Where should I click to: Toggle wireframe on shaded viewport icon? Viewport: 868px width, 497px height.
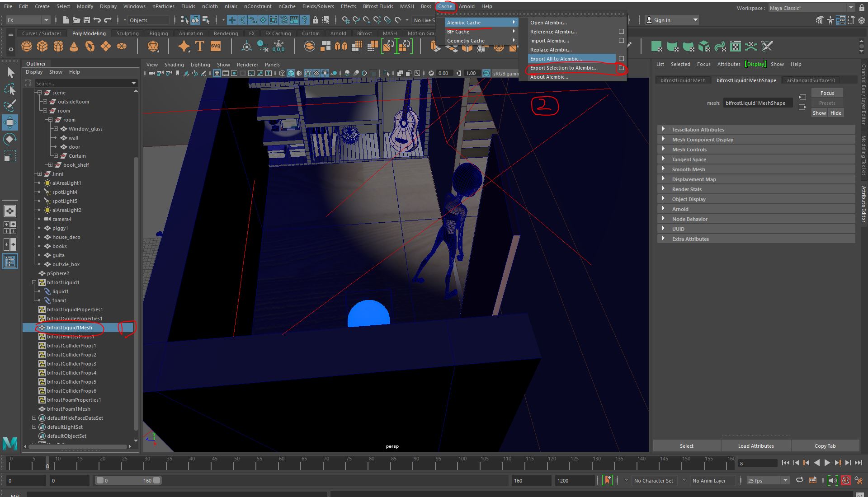[x=307, y=73]
